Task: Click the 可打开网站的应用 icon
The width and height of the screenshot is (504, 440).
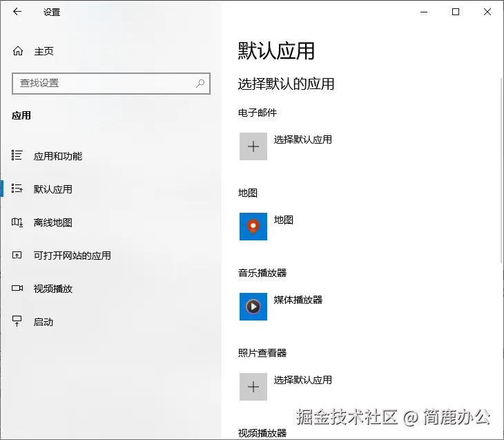Action: 17,256
